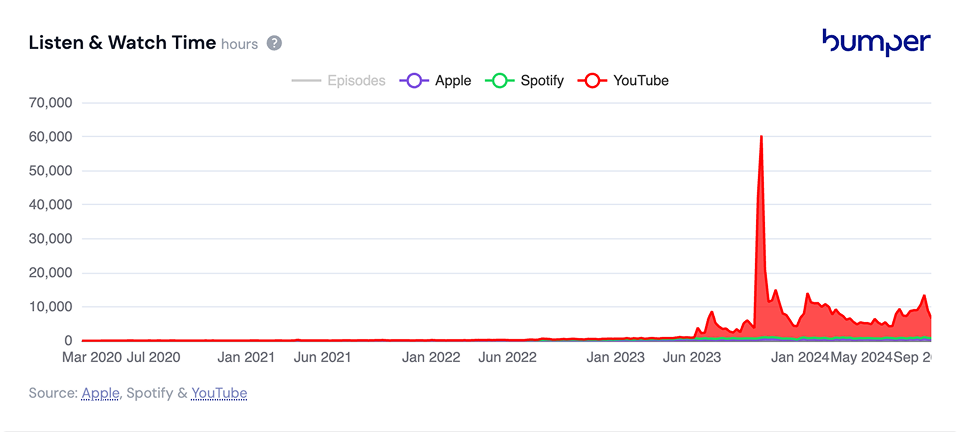The image size is (960, 433).
Task: Click the Jan 2022 x-axis label
Action: (431, 357)
